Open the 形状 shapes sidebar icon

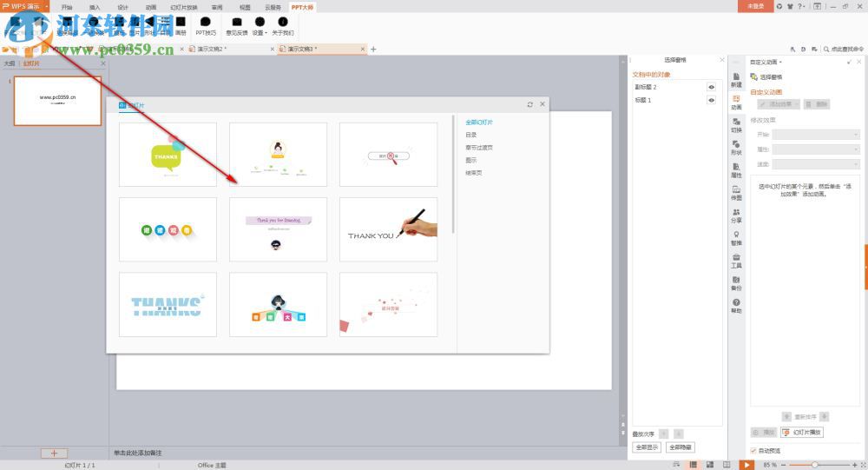736,148
